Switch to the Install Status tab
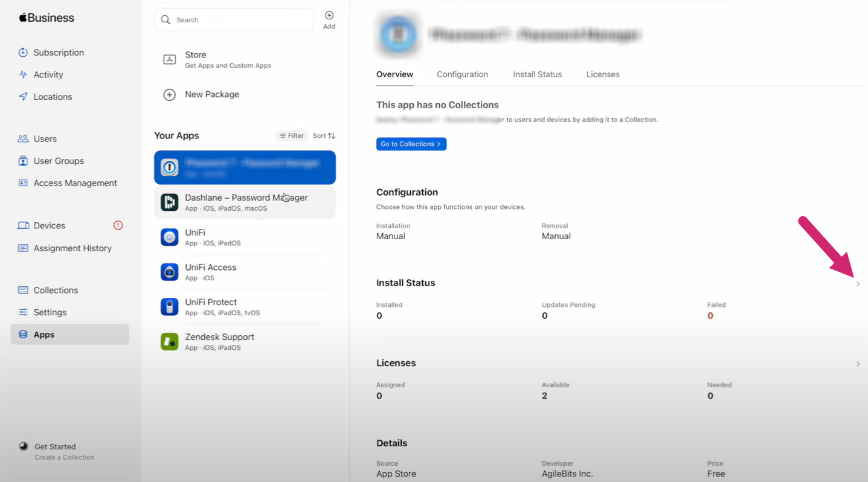Image resolution: width=868 pixels, height=482 pixels. 537,74
